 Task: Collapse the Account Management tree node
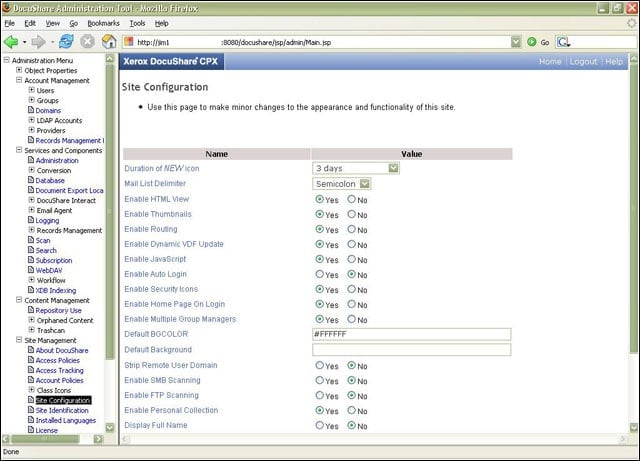coord(19,80)
